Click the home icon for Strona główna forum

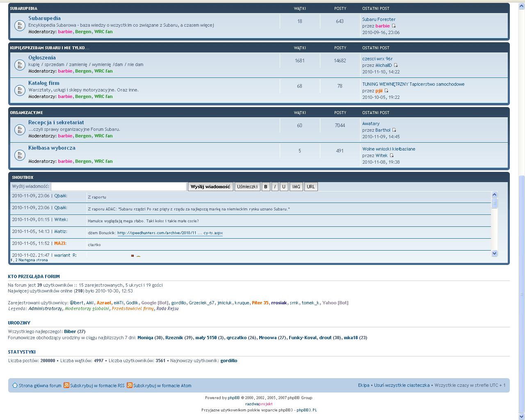pyautogui.click(x=15, y=385)
